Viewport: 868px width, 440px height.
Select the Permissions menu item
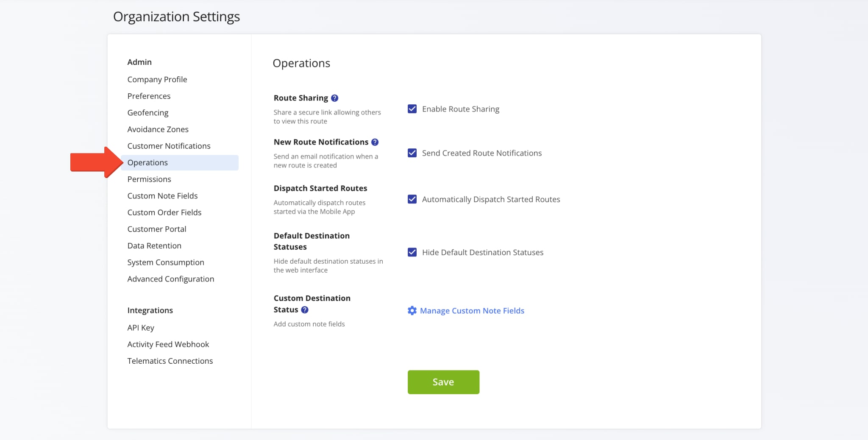149,179
